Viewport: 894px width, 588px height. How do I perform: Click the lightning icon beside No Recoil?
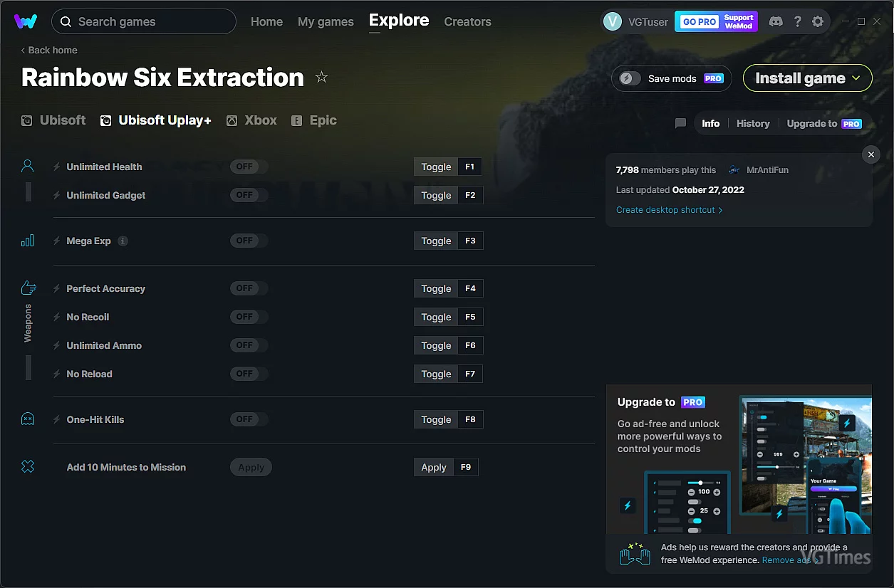click(57, 317)
